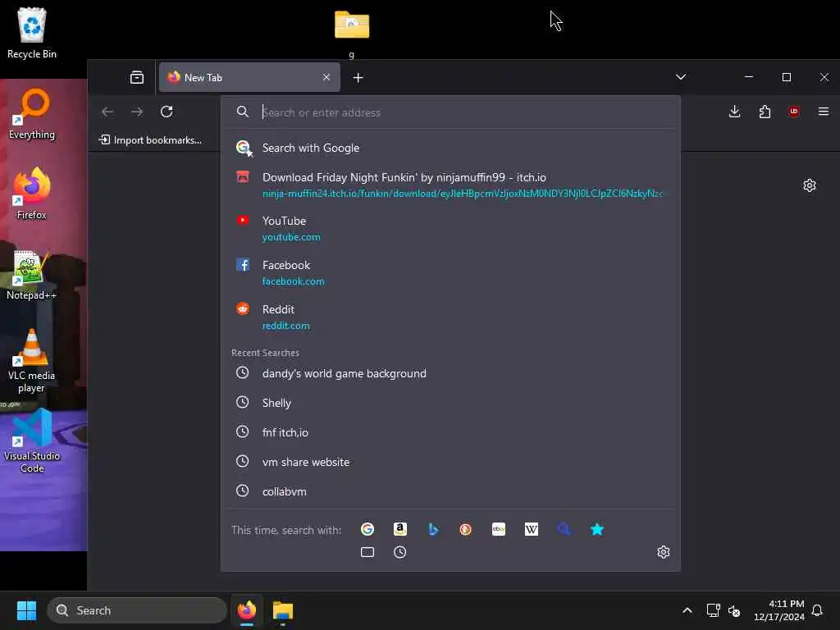840x630 pixels.
Task: Open Download Friday Night Funkin' suggestion
Action: click(450, 185)
